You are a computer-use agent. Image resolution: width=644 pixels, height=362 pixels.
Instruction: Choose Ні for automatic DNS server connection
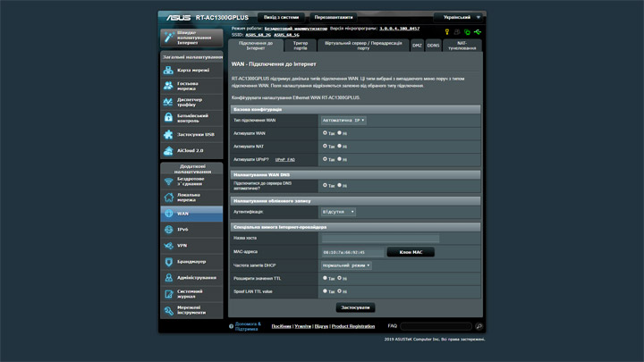click(339, 186)
